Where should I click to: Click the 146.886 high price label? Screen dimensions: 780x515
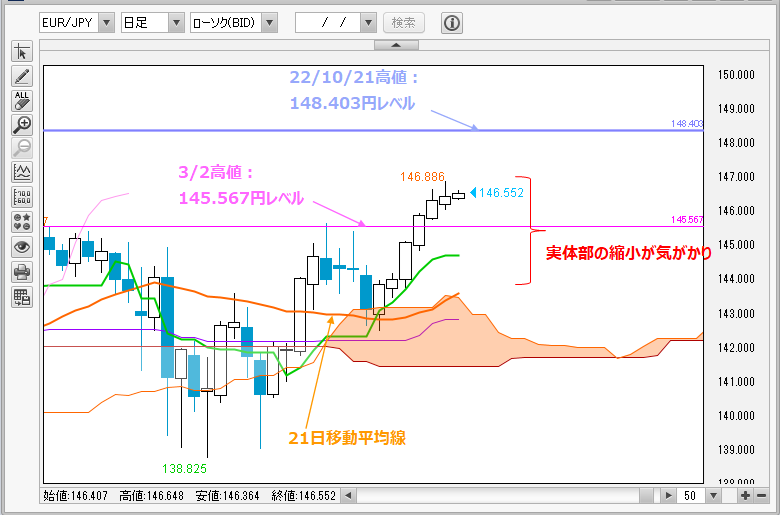[422, 177]
